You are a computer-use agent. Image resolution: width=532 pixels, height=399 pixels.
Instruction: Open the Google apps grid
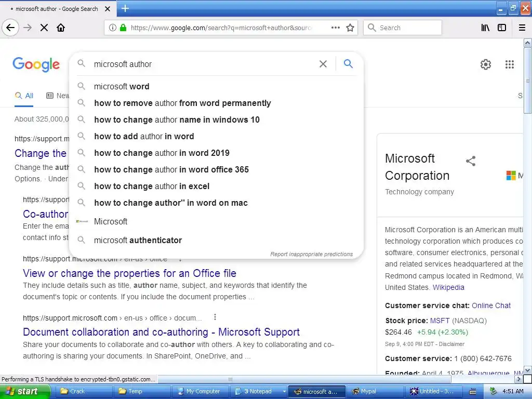coord(510,64)
